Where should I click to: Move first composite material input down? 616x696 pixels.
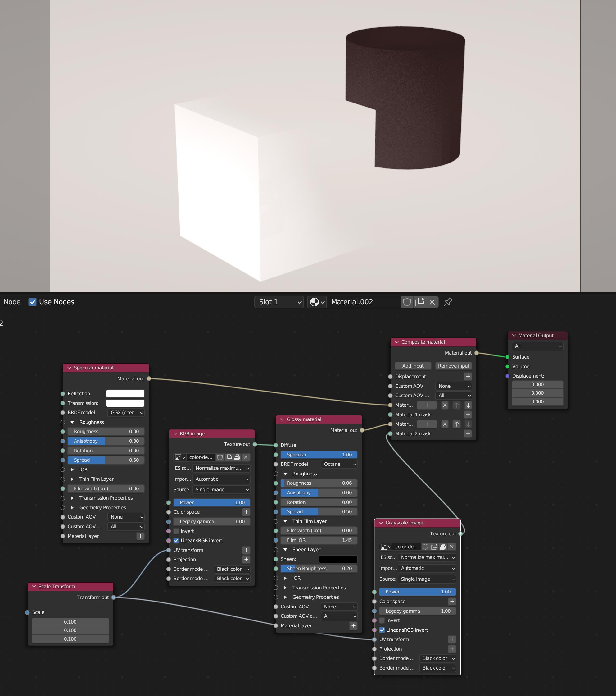point(468,405)
